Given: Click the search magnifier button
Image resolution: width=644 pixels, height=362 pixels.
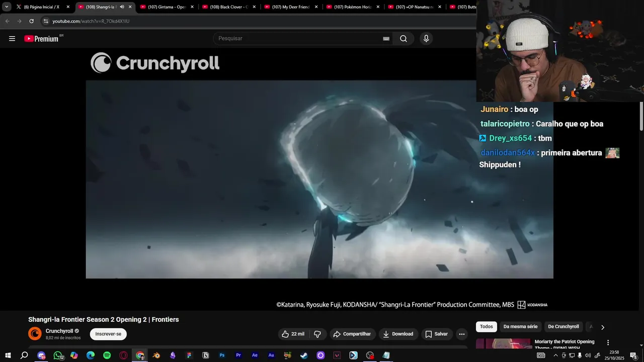Looking at the screenshot, I should coord(404,39).
